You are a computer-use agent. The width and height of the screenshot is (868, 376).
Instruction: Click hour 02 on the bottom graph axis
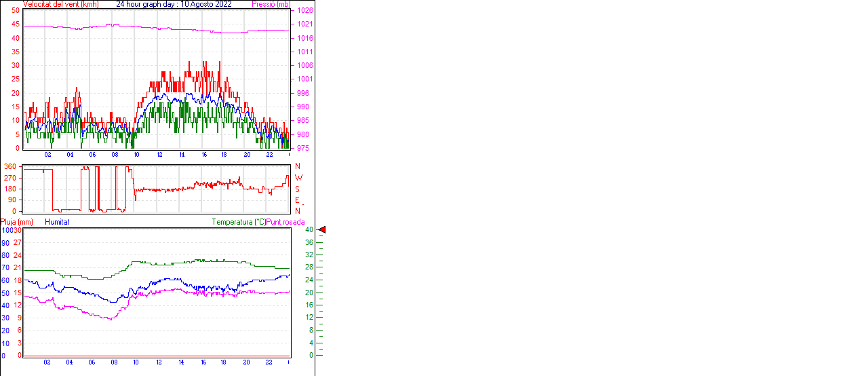[47, 362]
